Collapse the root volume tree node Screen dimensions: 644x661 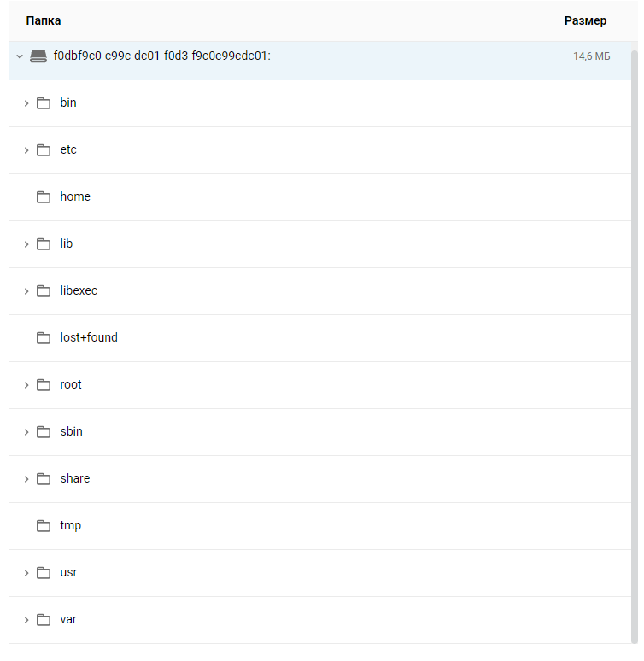point(20,56)
